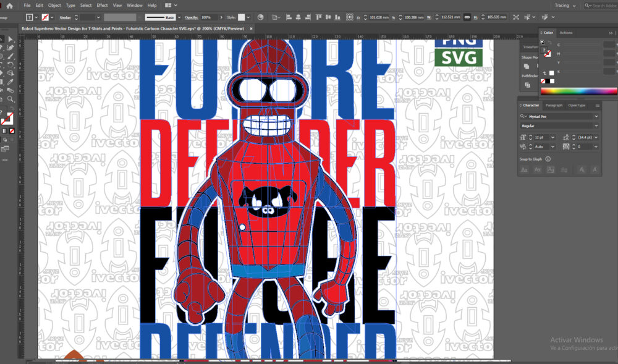Viewport: 618px width, 364px height.
Task: Click the fill color box in control bar
Action: pyautogui.click(x=29, y=17)
